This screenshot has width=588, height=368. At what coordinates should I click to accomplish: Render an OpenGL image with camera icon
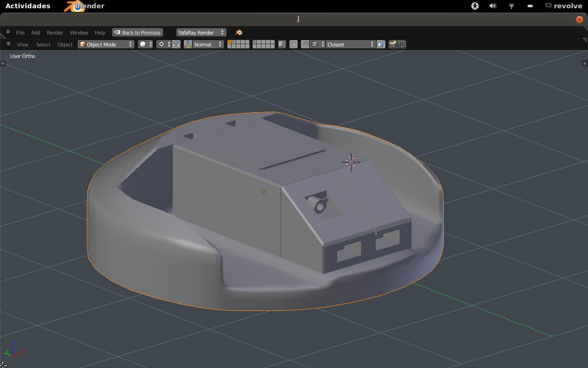392,45
